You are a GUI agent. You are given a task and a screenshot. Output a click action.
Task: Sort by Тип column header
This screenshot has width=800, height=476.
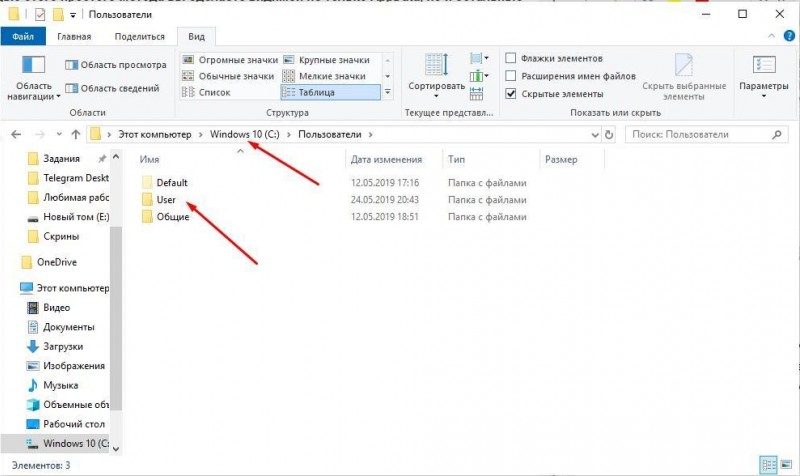(456, 159)
